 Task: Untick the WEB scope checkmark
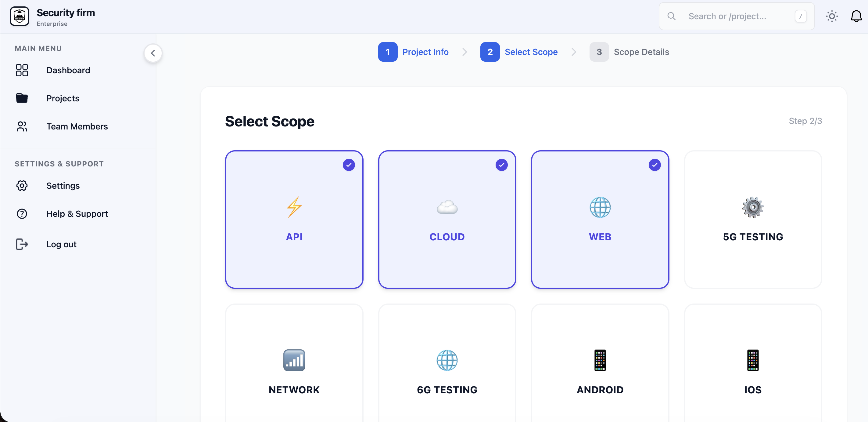click(655, 165)
